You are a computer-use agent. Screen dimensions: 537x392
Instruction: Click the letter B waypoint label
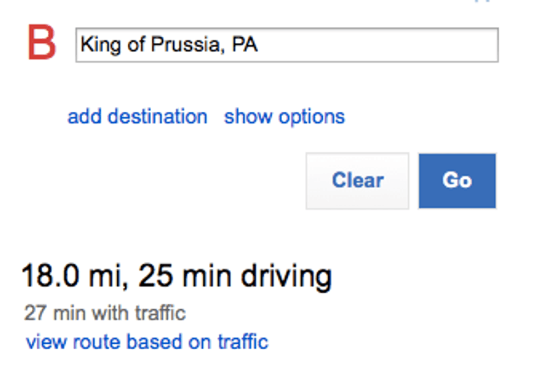42,43
